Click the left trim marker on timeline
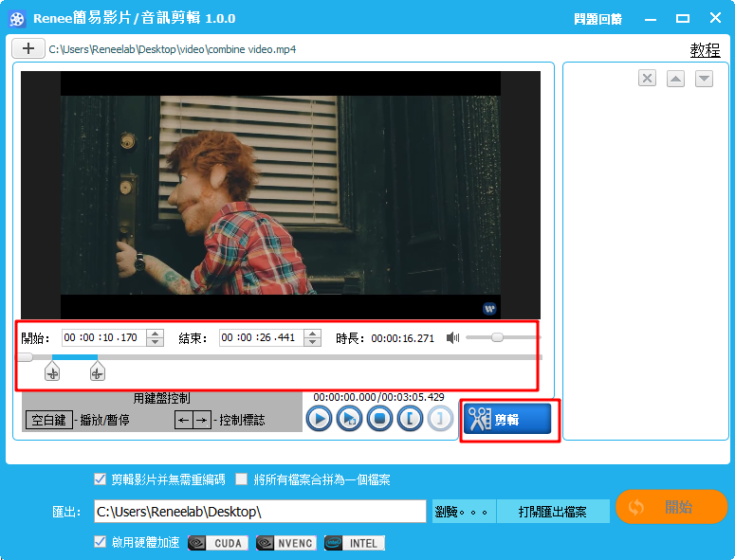 (x=52, y=373)
